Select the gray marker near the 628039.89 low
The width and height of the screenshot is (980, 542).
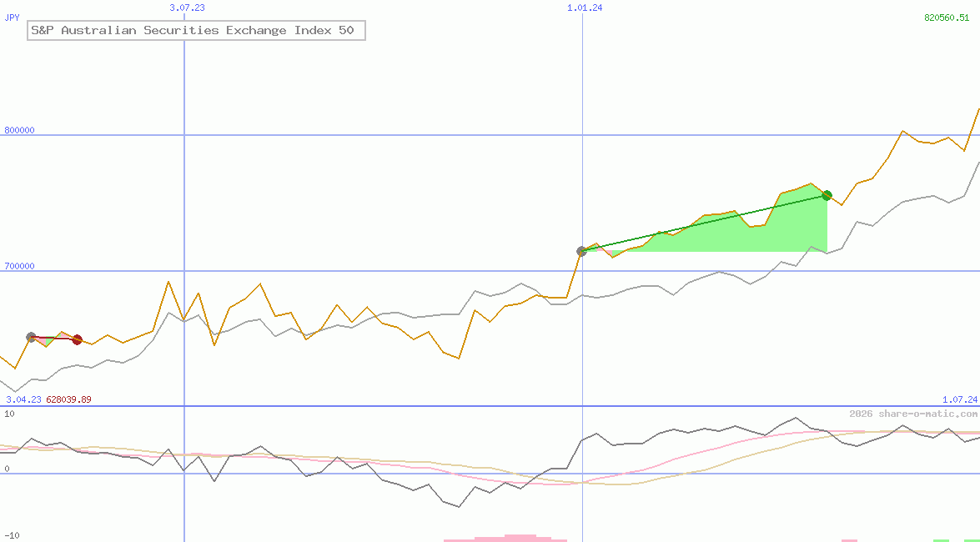[x=31, y=336]
